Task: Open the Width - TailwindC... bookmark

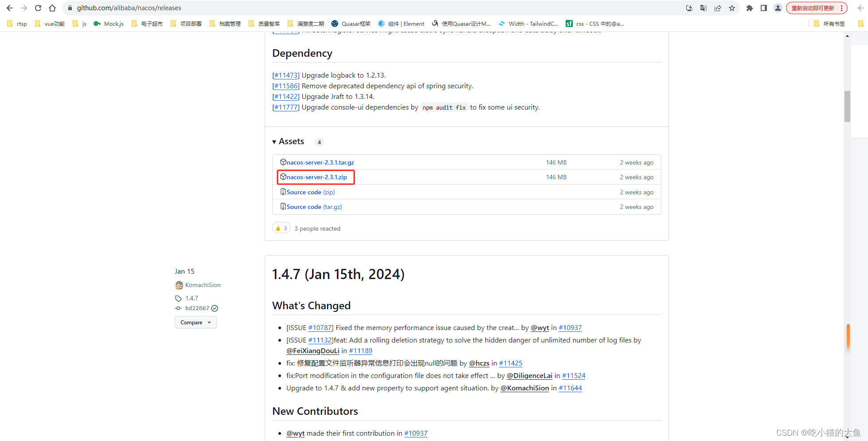Action: (x=528, y=24)
